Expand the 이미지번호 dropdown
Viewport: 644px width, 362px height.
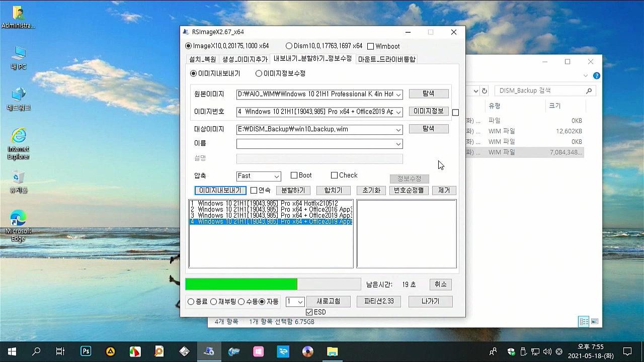point(398,112)
